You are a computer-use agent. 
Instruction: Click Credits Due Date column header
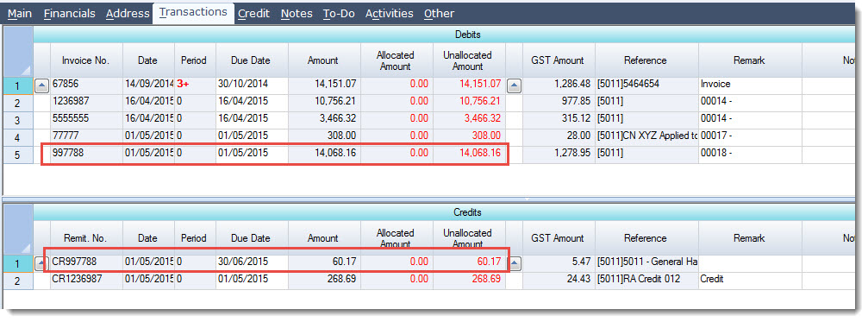[252, 237]
